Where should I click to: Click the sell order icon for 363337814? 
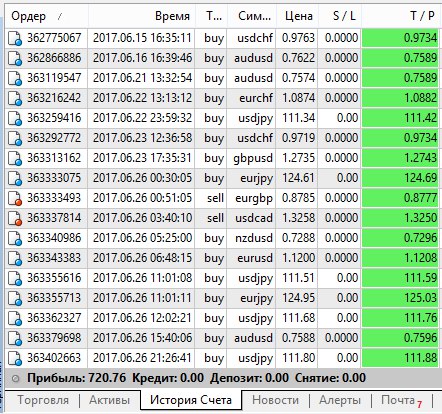tap(15, 218)
